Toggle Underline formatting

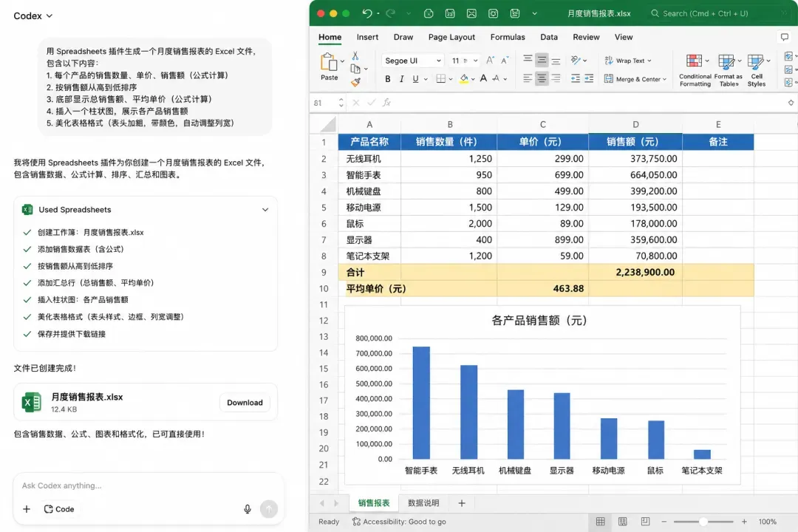(x=415, y=79)
